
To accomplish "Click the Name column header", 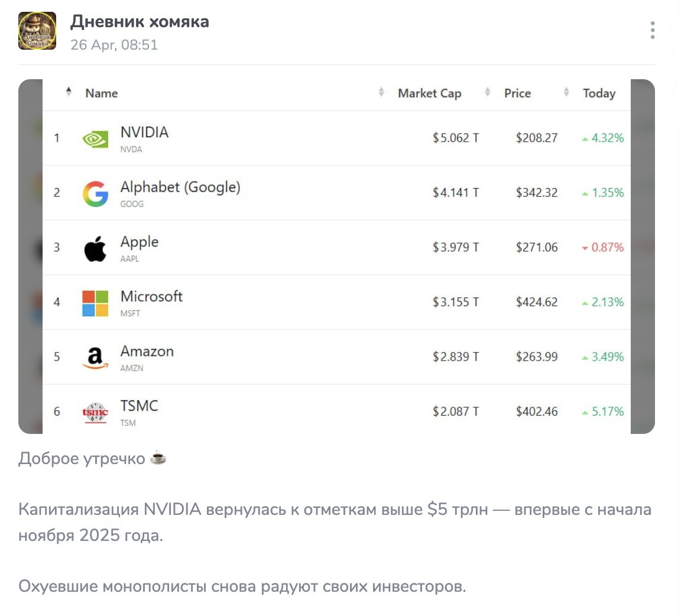I will (x=102, y=93).
